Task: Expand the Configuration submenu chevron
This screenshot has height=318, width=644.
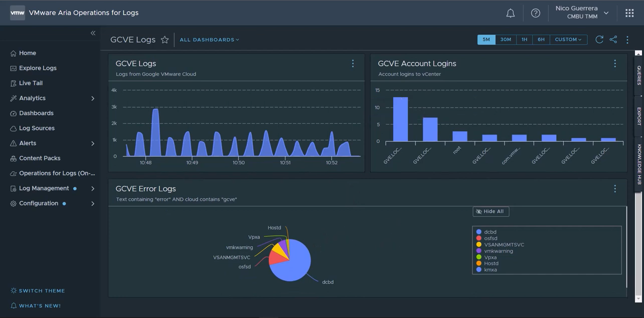Action: pyautogui.click(x=93, y=204)
